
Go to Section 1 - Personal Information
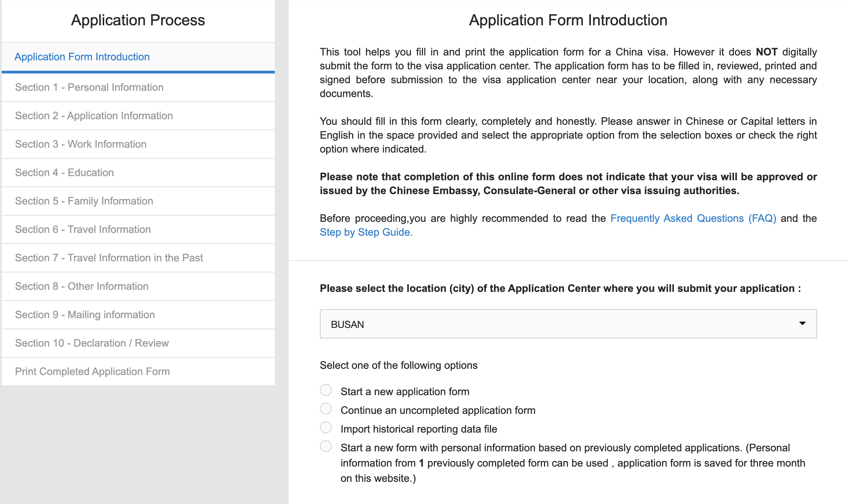coord(89,87)
